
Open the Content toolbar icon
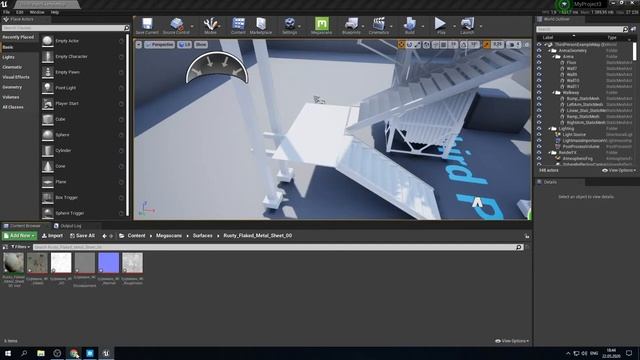click(238, 25)
